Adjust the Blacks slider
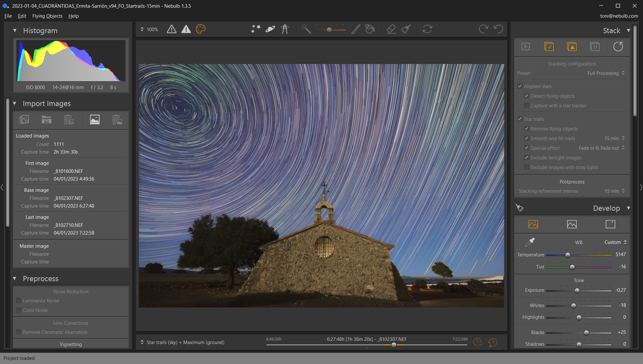The height and width of the screenshot is (364, 643). (586, 333)
